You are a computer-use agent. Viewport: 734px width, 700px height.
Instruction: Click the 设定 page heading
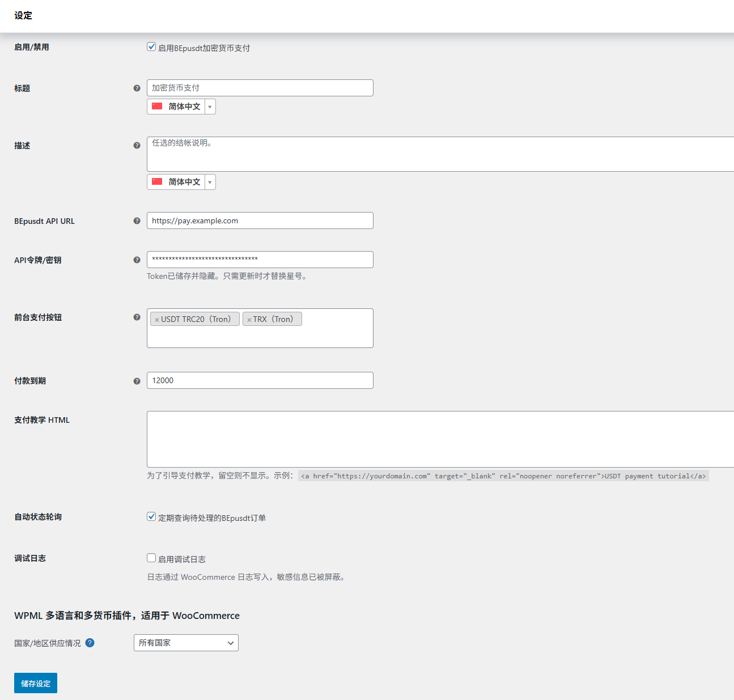[23, 15]
